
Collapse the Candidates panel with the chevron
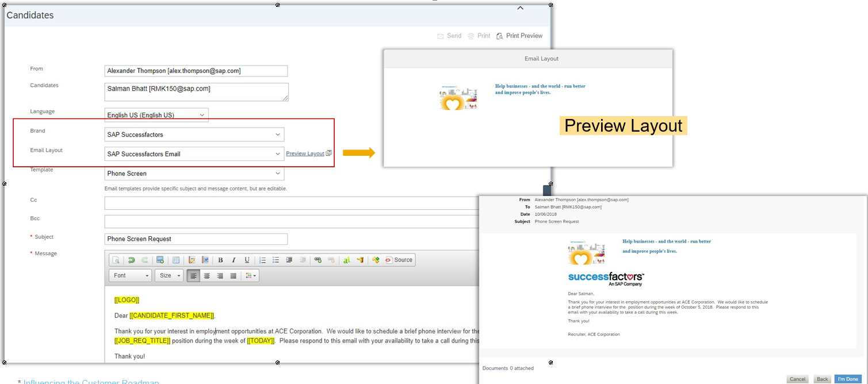pos(520,8)
